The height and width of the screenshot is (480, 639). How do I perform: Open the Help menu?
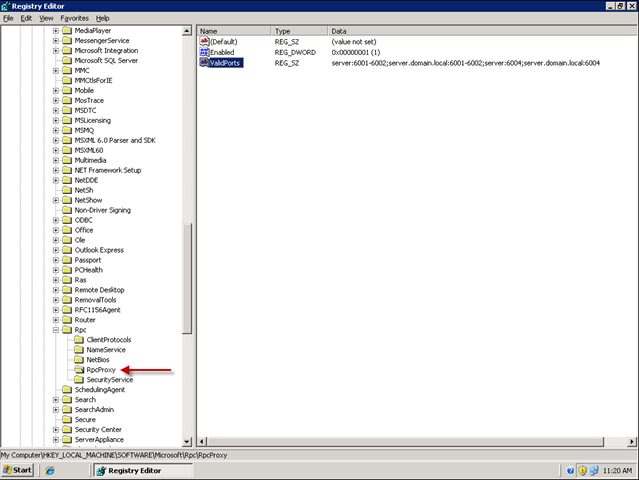coord(102,18)
